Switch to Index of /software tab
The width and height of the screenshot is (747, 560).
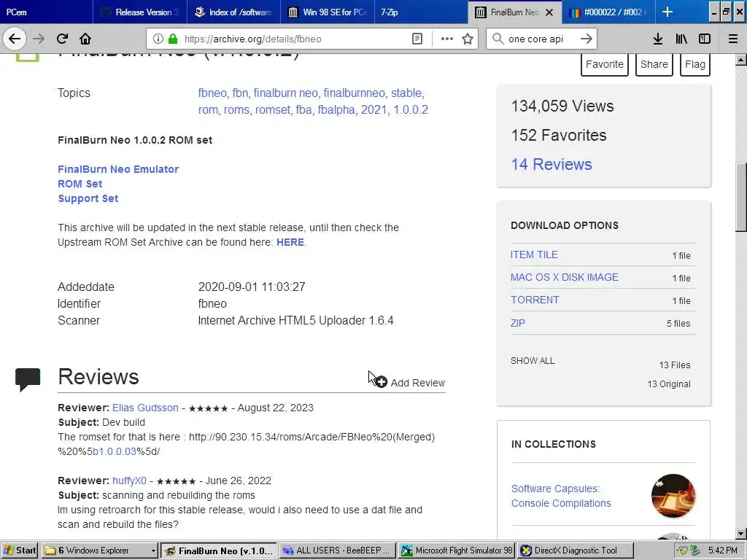(233, 12)
